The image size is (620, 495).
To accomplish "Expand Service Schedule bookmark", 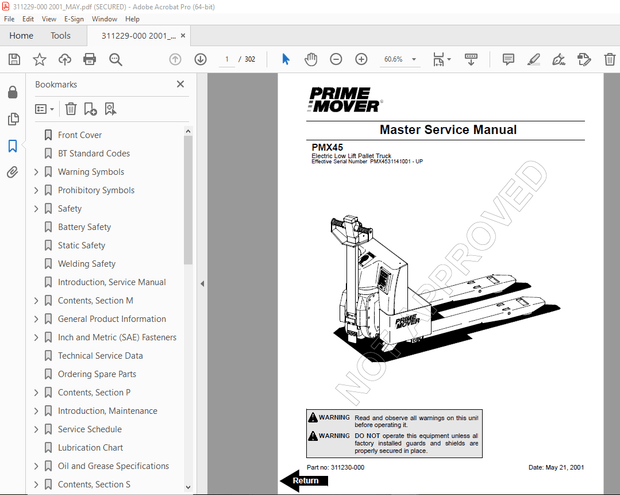I will [x=36, y=429].
